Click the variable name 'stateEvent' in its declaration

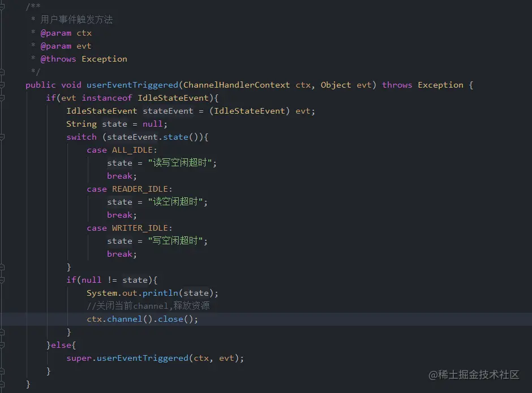coord(168,111)
